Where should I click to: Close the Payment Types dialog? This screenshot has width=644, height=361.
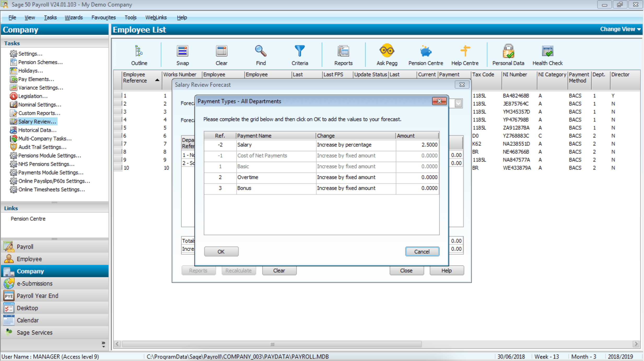click(439, 101)
